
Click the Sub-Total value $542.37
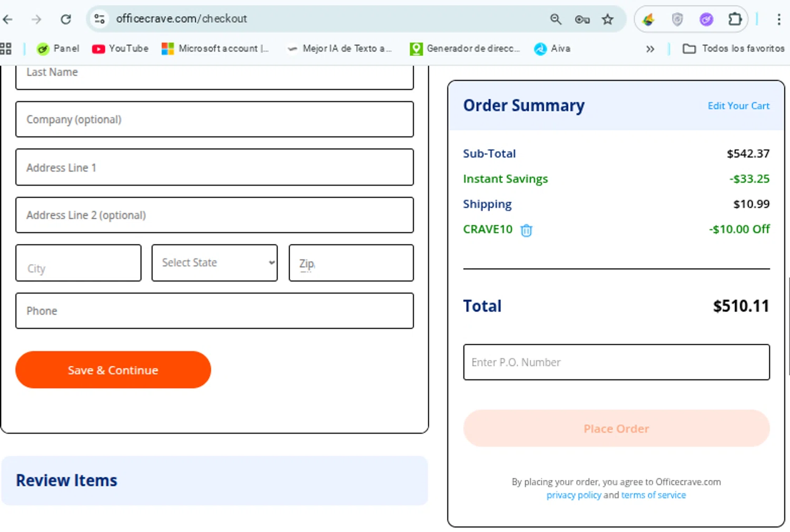click(x=748, y=154)
